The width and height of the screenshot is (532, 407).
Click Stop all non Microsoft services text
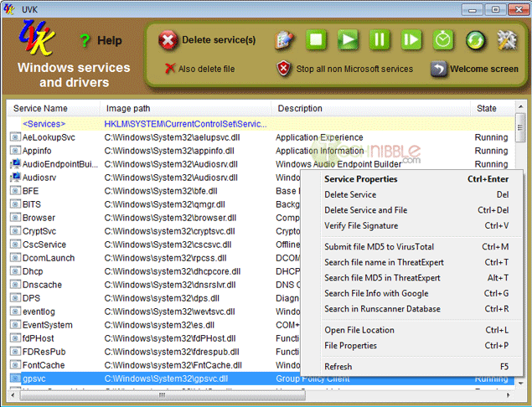click(354, 69)
